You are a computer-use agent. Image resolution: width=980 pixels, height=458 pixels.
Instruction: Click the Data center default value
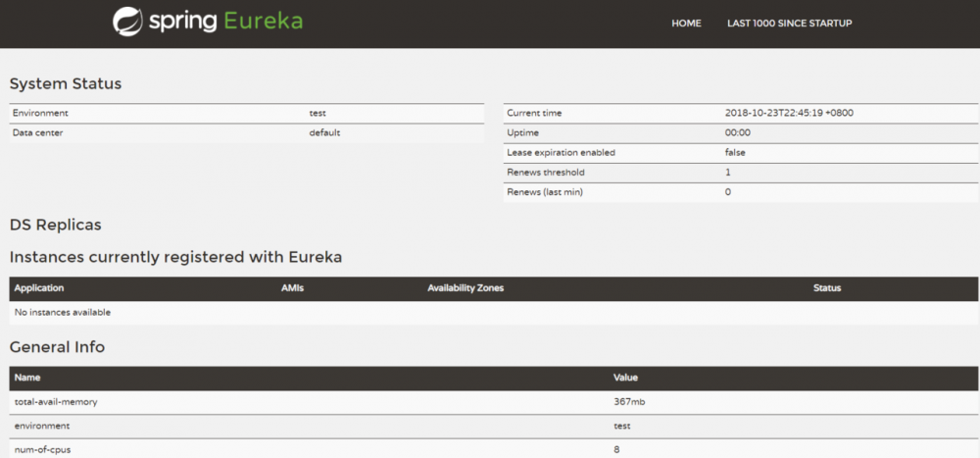coord(324,132)
